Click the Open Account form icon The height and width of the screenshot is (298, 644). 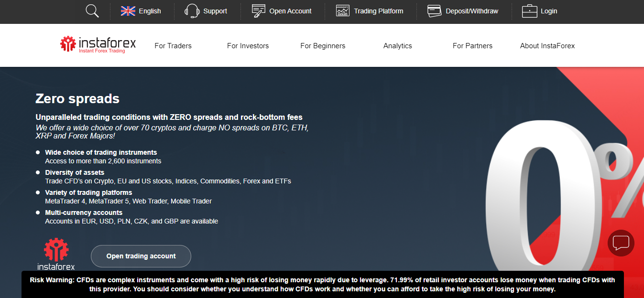pos(259,11)
